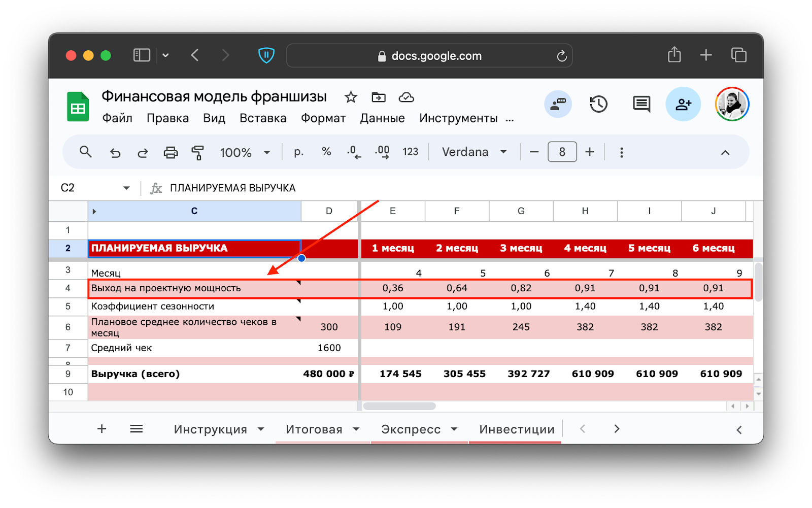
Task: Expand hidden columns arrow in column C
Action: (x=94, y=211)
